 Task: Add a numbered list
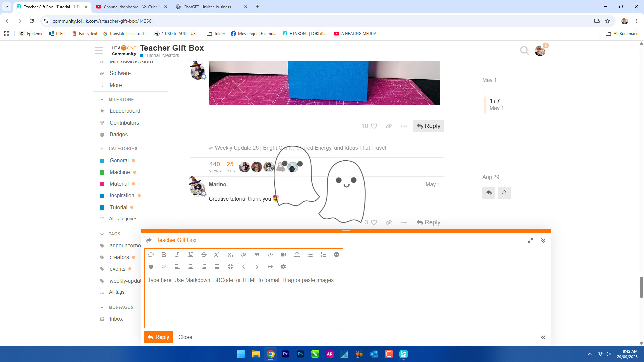[323, 255]
